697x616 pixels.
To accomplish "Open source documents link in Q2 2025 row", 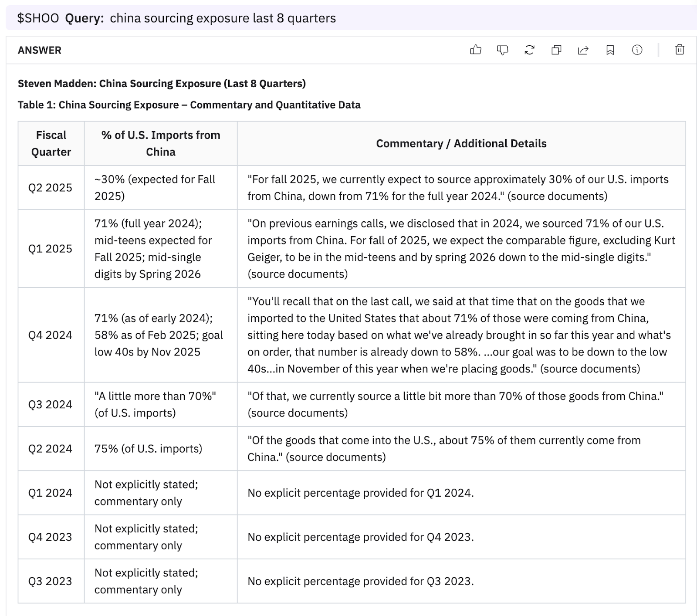I will [x=557, y=196].
